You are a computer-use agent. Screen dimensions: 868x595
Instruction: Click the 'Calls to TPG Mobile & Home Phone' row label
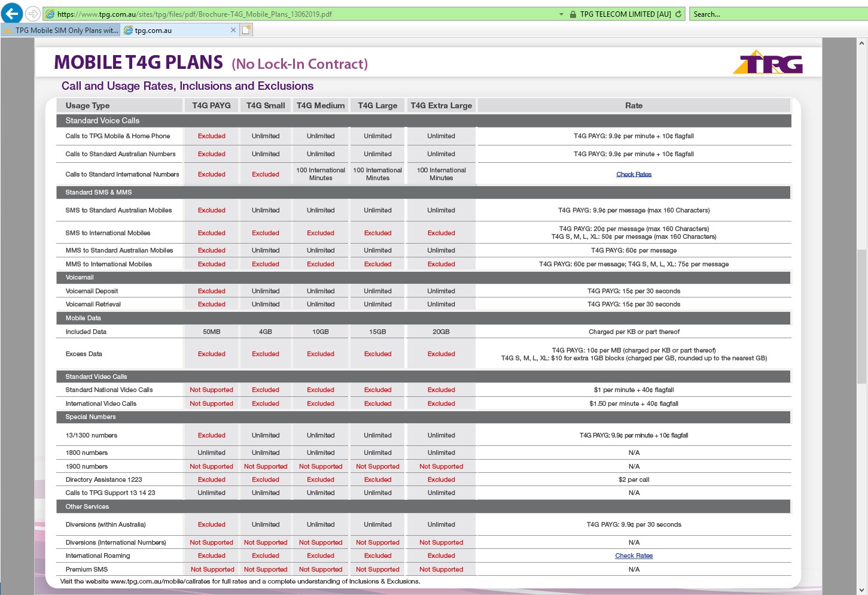118,136
